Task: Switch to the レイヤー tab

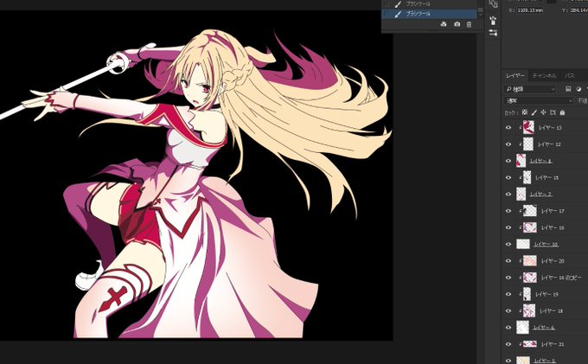Action: pyautogui.click(x=515, y=76)
